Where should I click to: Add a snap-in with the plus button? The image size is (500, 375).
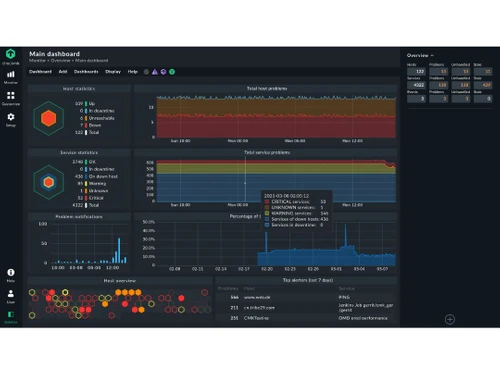click(x=450, y=319)
